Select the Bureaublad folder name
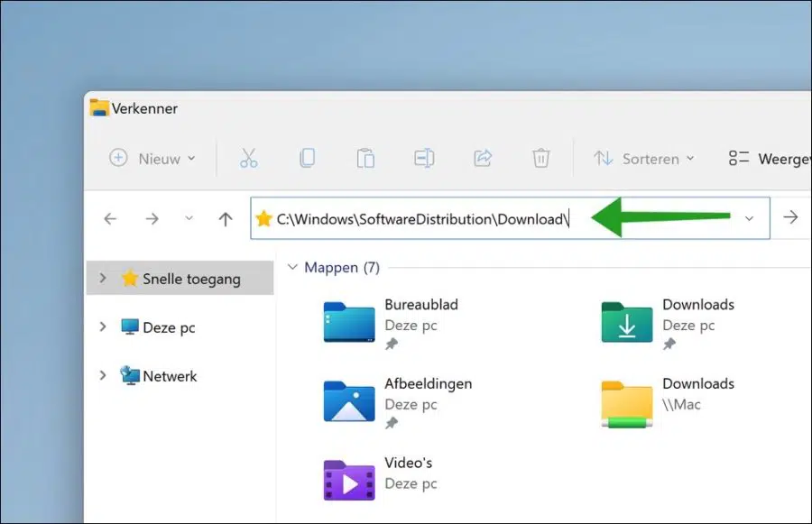812x524 pixels. [421, 305]
